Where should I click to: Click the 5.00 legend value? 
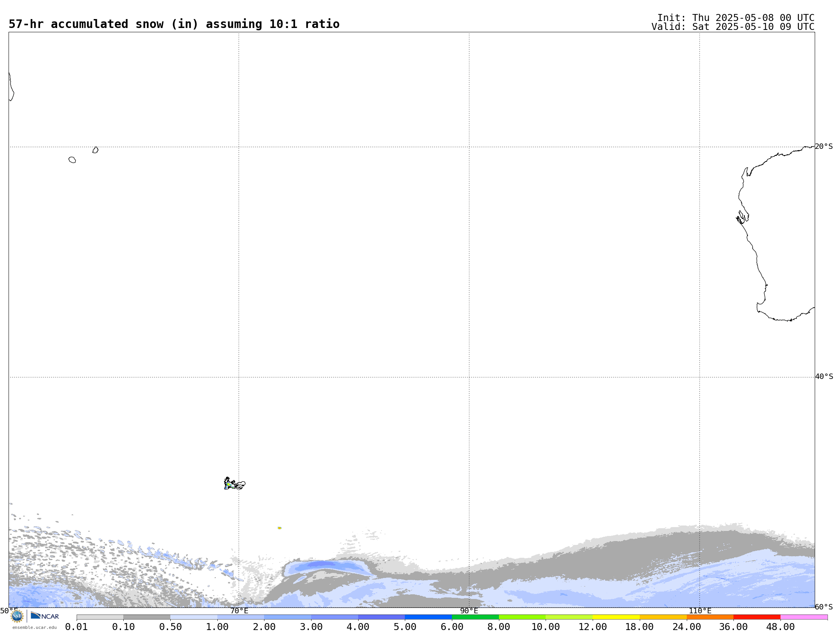point(405,627)
